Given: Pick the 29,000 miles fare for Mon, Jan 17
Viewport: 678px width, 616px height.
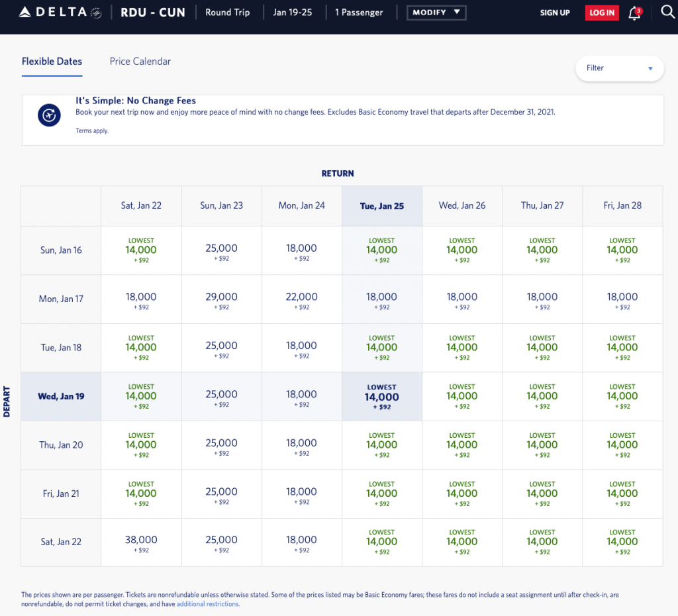Looking at the screenshot, I should click(221, 299).
